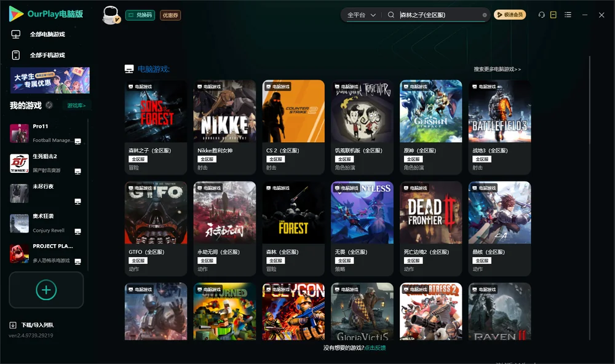Click PC icon on PROJECT PLA... row
Screen dimensions: 615x364
[x=77, y=262]
